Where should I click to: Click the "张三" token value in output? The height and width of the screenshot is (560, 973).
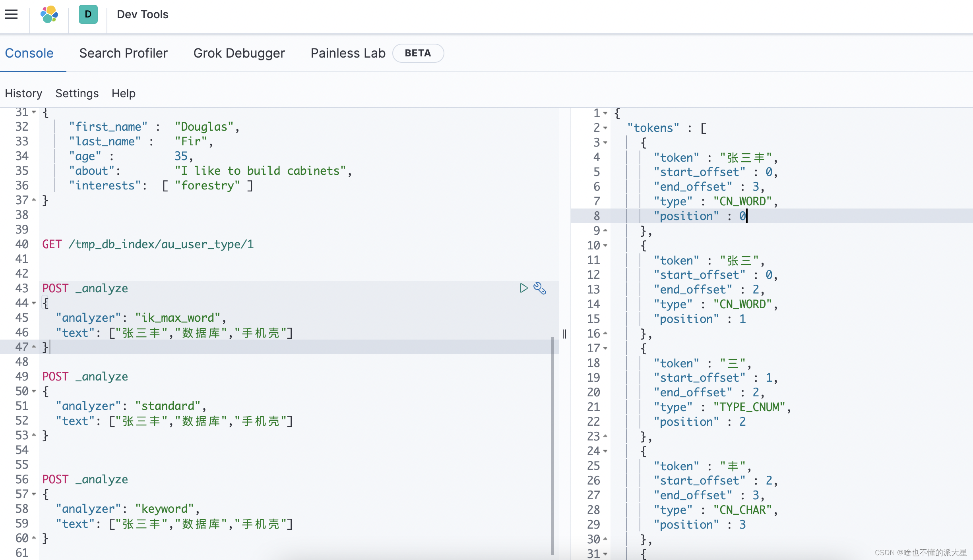click(740, 260)
